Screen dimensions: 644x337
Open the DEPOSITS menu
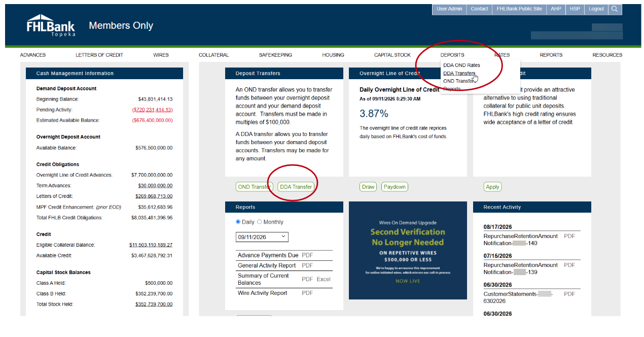(452, 55)
